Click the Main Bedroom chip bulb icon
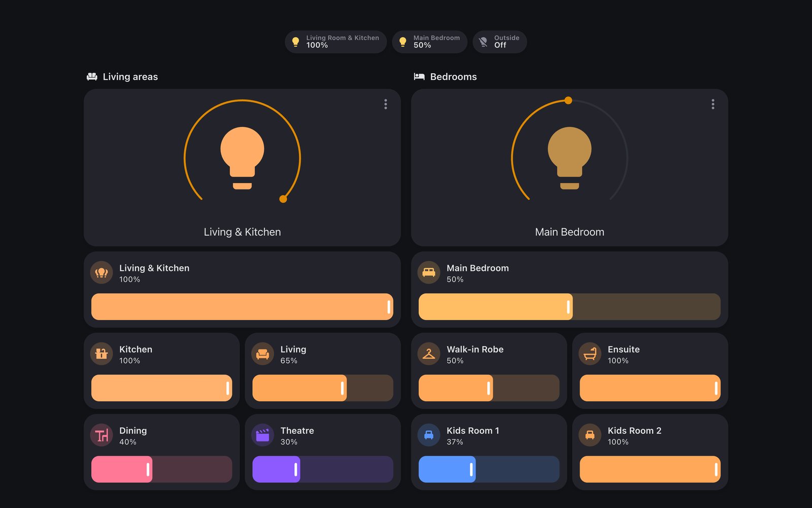Viewport: 812px width, 508px height. tap(402, 42)
